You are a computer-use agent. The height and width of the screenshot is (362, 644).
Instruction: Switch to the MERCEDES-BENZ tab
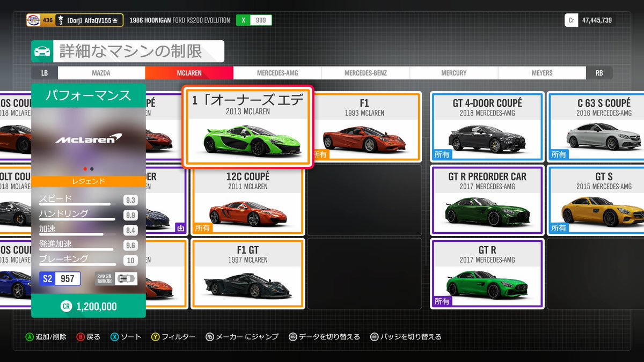click(x=365, y=73)
